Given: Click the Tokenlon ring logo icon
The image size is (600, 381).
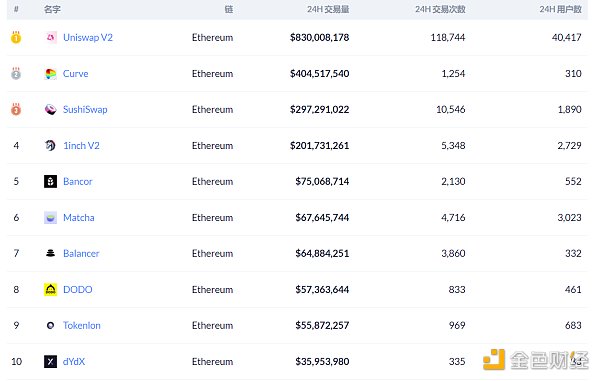Looking at the screenshot, I should [x=51, y=326].
